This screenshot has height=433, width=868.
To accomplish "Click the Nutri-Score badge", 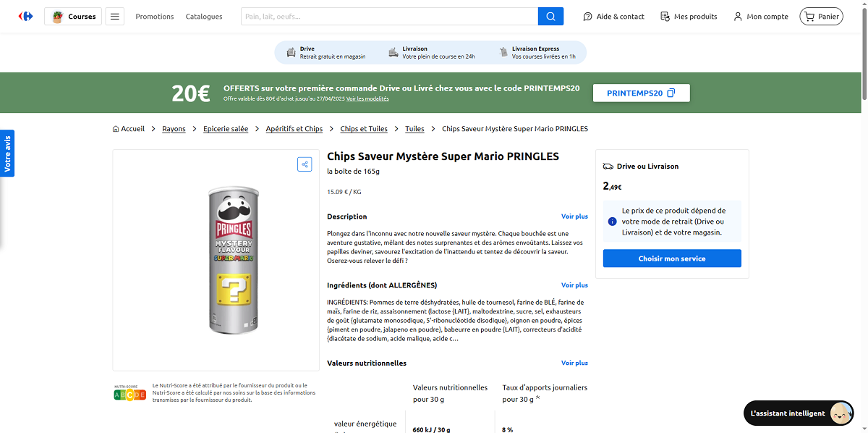I will click(x=130, y=395).
